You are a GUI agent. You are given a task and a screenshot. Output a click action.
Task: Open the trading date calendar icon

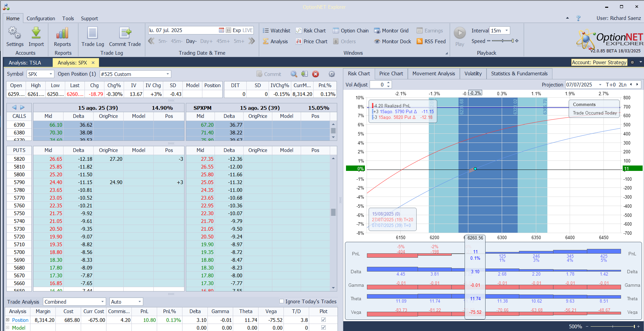(221, 30)
